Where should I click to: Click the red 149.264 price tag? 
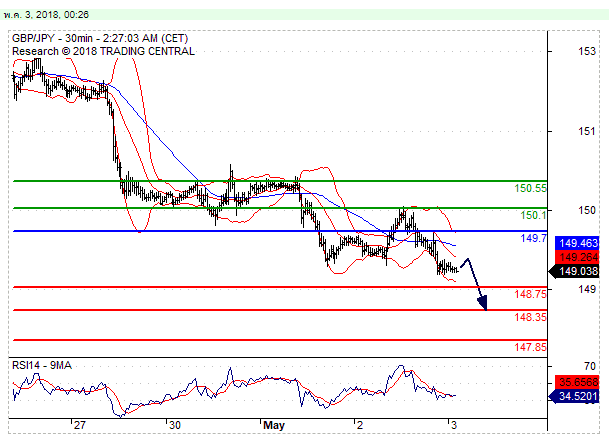[x=578, y=257]
